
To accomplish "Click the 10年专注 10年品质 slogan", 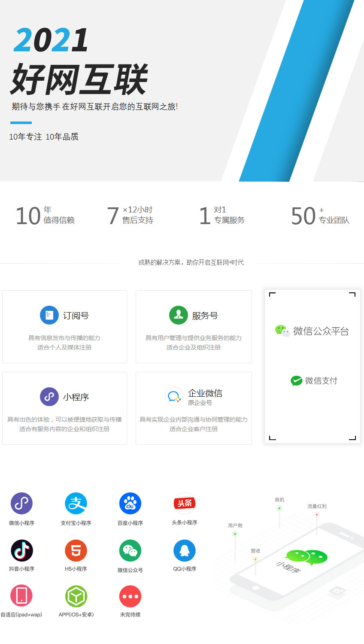I will tap(44, 137).
